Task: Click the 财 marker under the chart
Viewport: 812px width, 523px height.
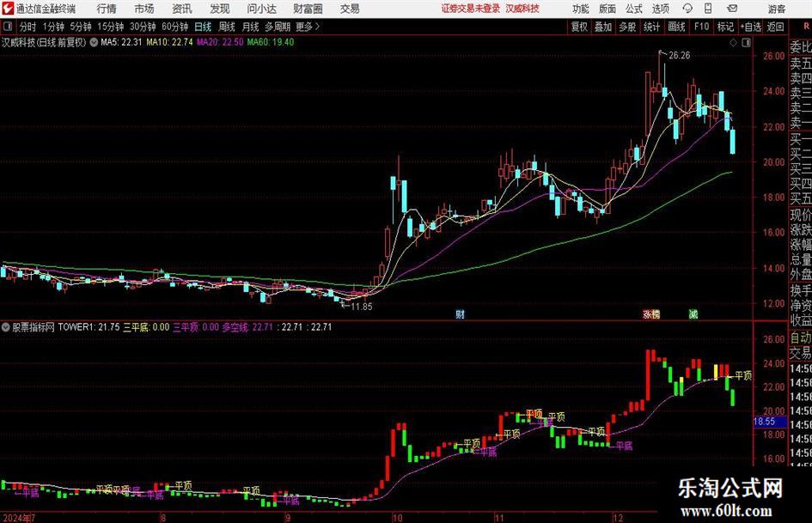Action: click(x=460, y=313)
